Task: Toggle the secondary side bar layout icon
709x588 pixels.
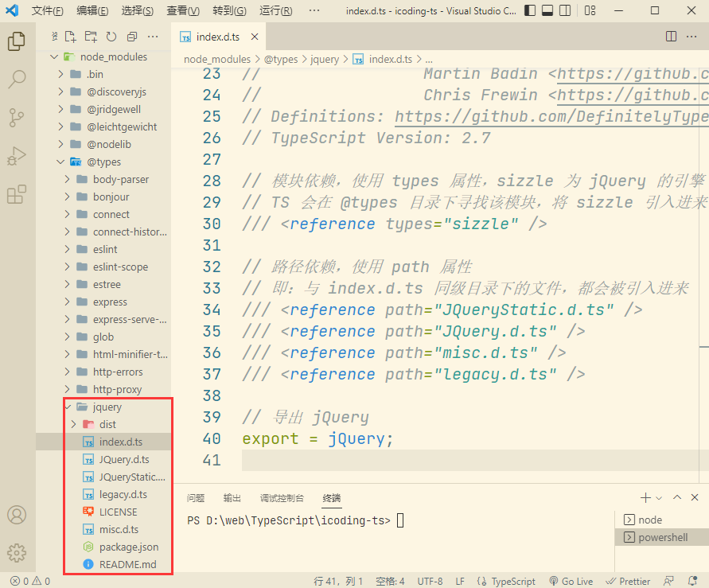Action: (x=565, y=10)
